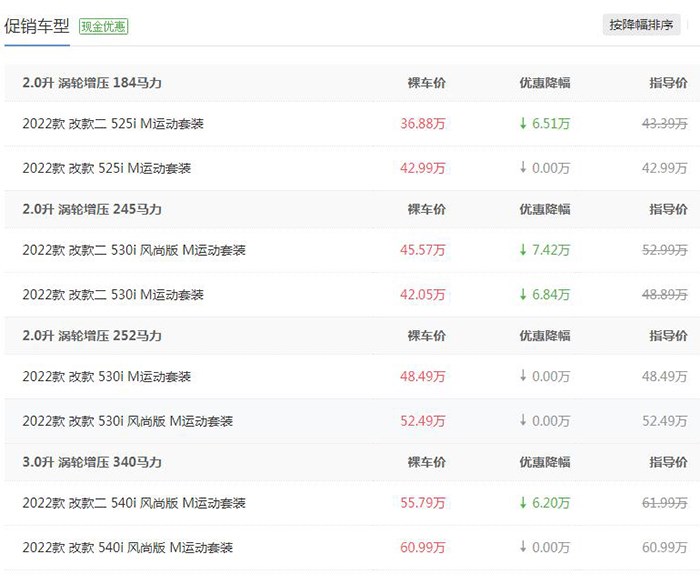Open 2022款 改款二 525i M运动套装

click(113, 123)
